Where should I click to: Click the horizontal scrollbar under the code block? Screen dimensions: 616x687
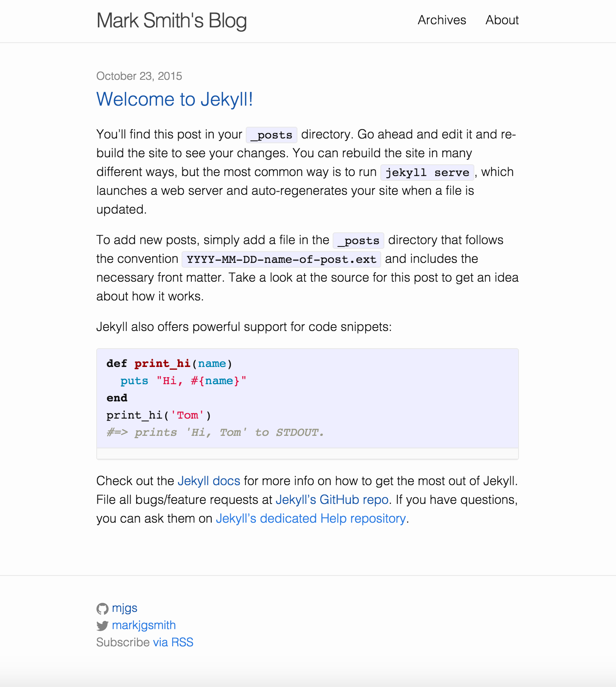click(308, 454)
